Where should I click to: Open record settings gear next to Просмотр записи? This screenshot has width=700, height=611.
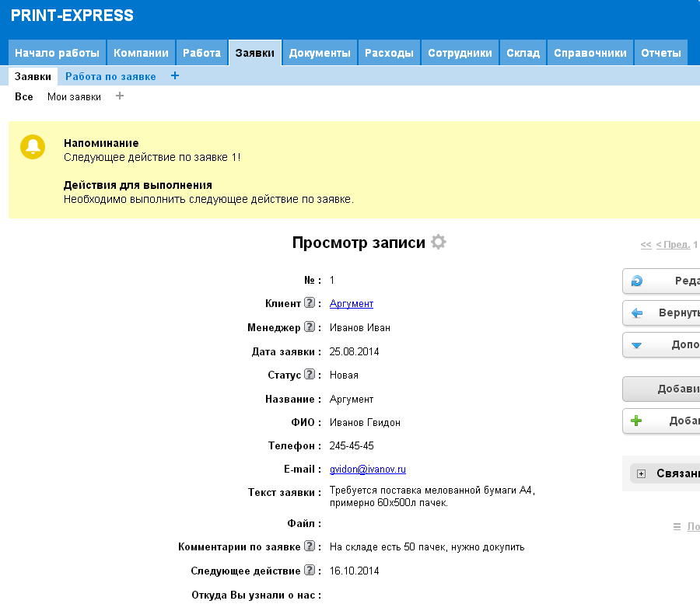(439, 242)
